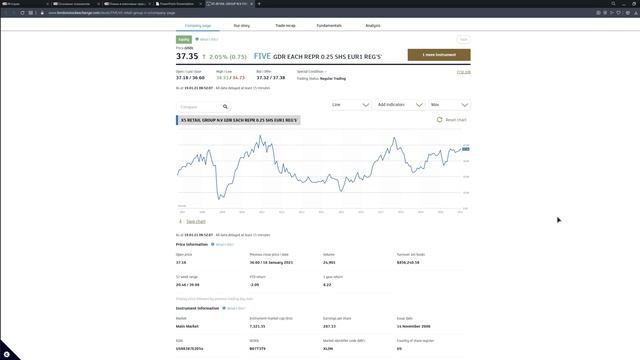Switch to the Fundamentals tab
Screen dimensions: 640x360
329,25
